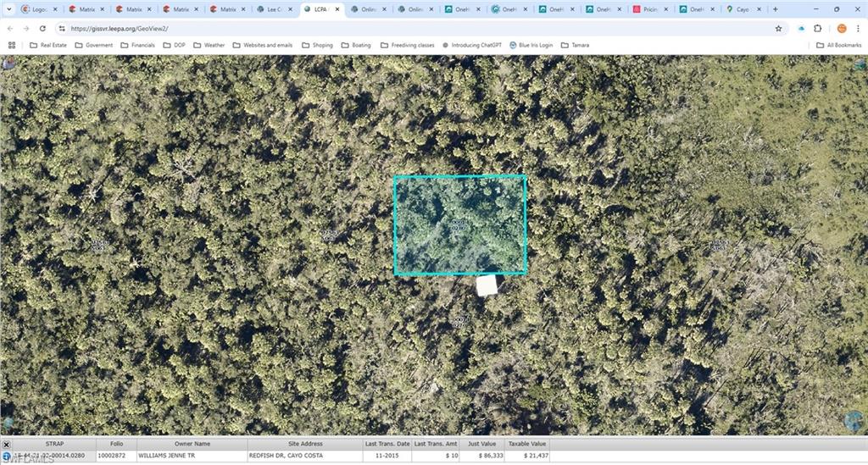
Task: Select the $ 21,437 taxable value cell
Action: coord(527,456)
